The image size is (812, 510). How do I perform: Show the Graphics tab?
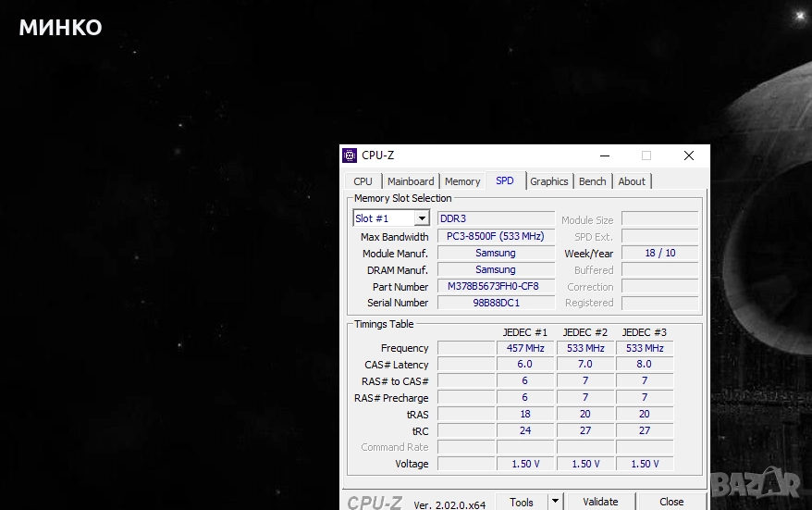pyautogui.click(x=549, y=181)
